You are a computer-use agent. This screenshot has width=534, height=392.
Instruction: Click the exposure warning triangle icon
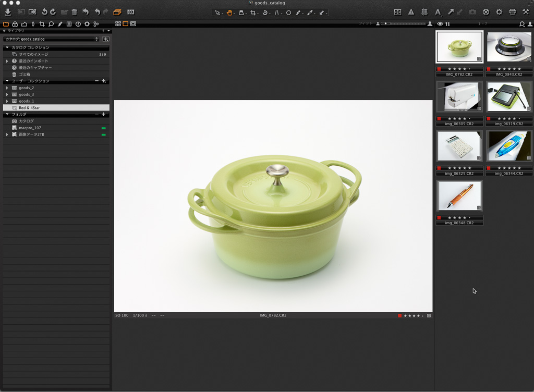tap(411, 12)
